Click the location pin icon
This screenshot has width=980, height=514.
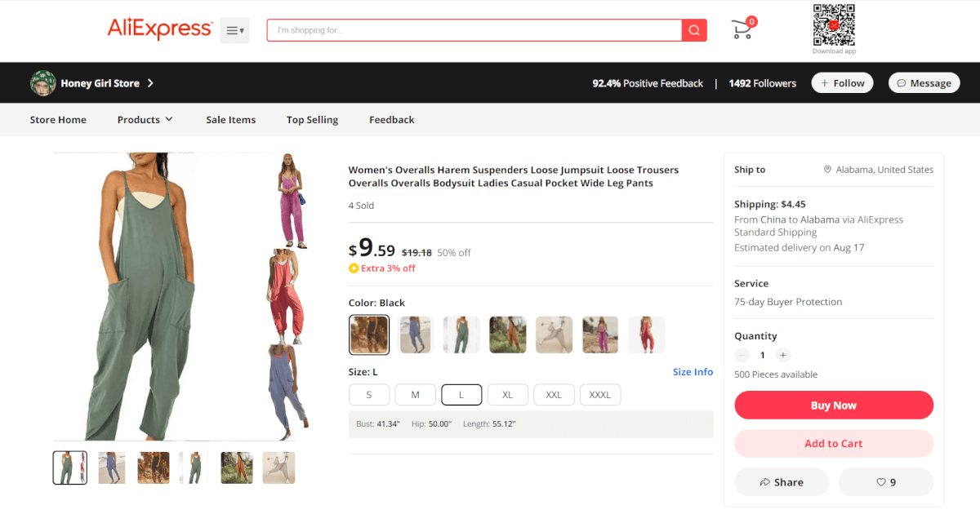(828, 170)
